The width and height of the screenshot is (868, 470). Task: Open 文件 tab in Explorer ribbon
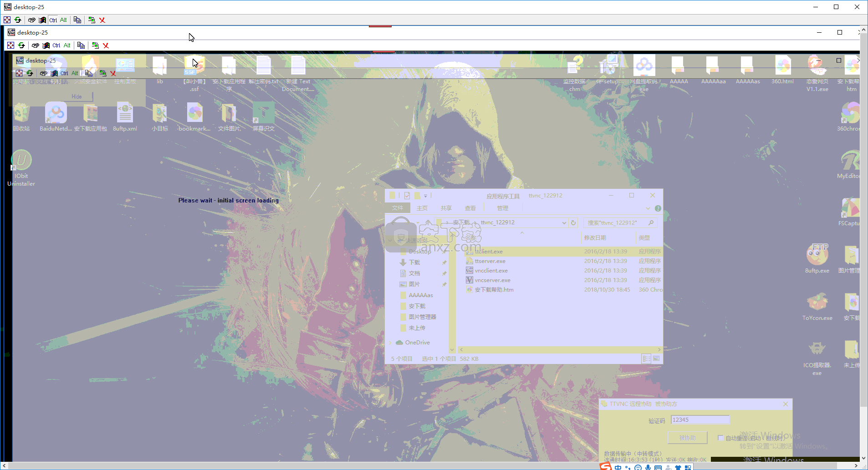click(x=398, y=208)
